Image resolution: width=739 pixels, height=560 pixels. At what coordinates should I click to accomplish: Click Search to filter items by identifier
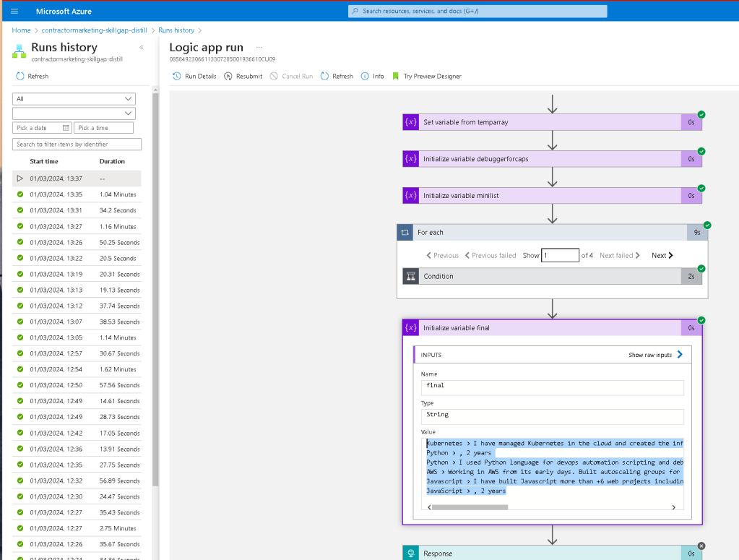77,145
